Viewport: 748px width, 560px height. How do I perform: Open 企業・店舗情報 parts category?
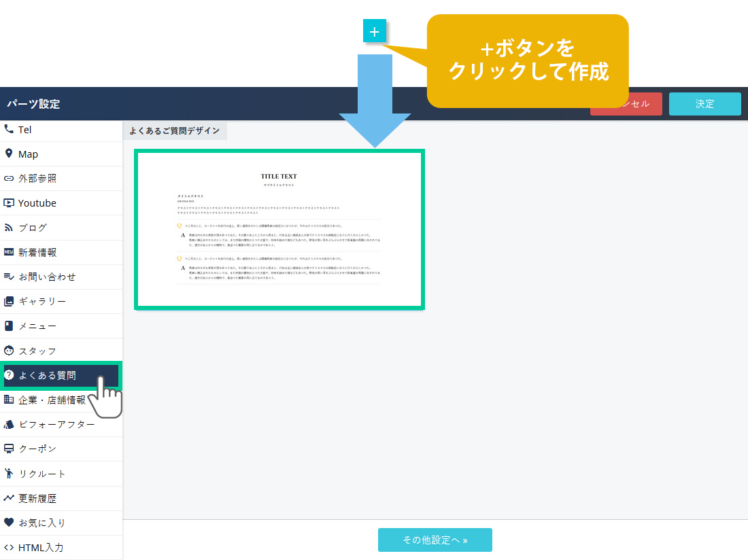pos(52,400)
